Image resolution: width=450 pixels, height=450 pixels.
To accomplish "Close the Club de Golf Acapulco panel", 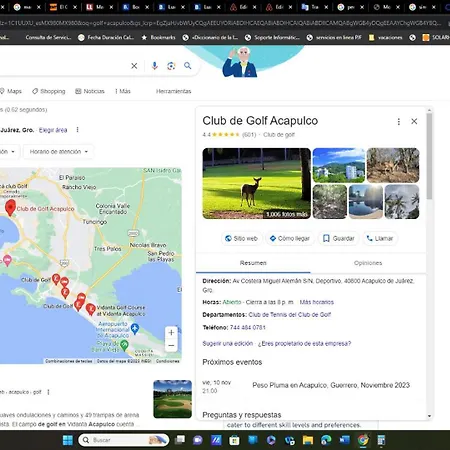I will point(414,121).
